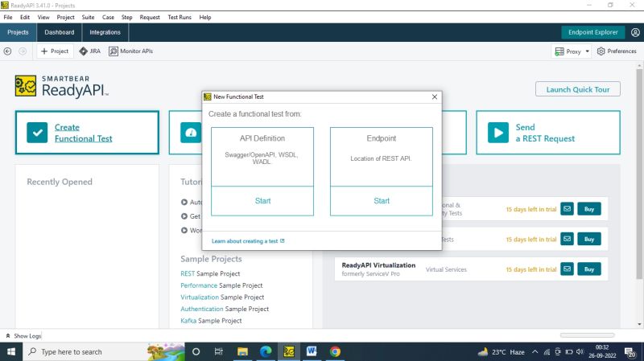This screenshot has width=644, height=361.
Task: Open Word from the taskbar
Action: (312, 352)
